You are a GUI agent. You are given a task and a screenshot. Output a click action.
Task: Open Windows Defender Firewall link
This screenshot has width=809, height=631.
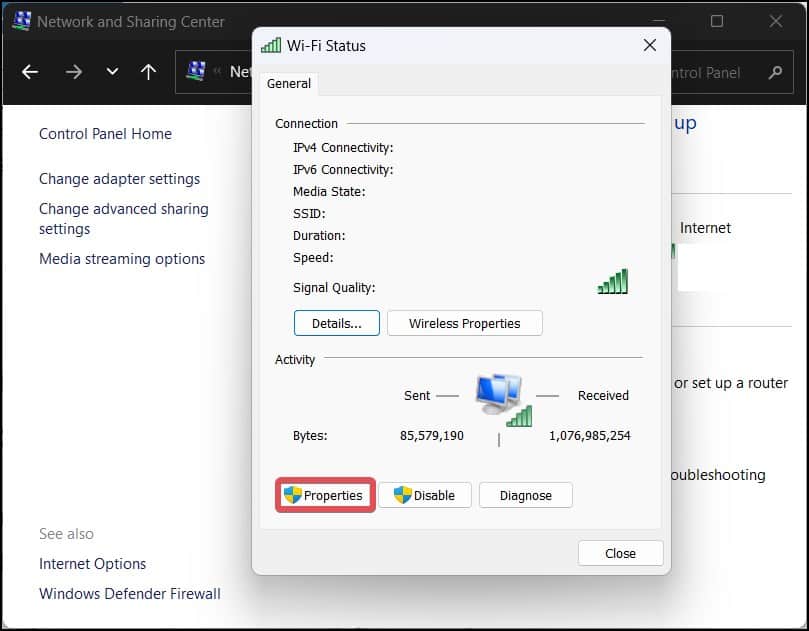pos(130,594)
